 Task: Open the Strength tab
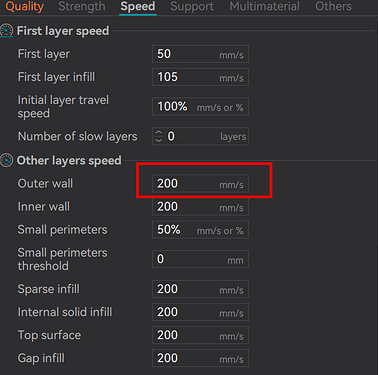pos(82,6)
